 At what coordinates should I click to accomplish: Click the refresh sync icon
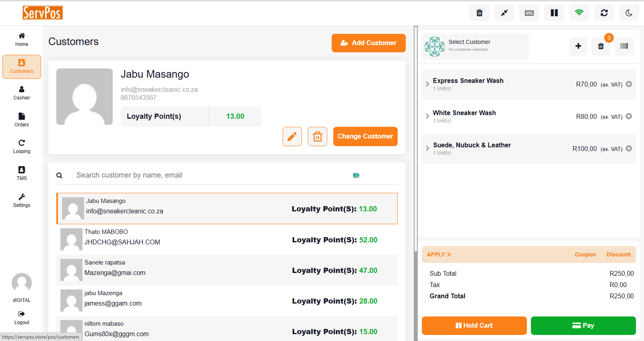tap(604, 13)
